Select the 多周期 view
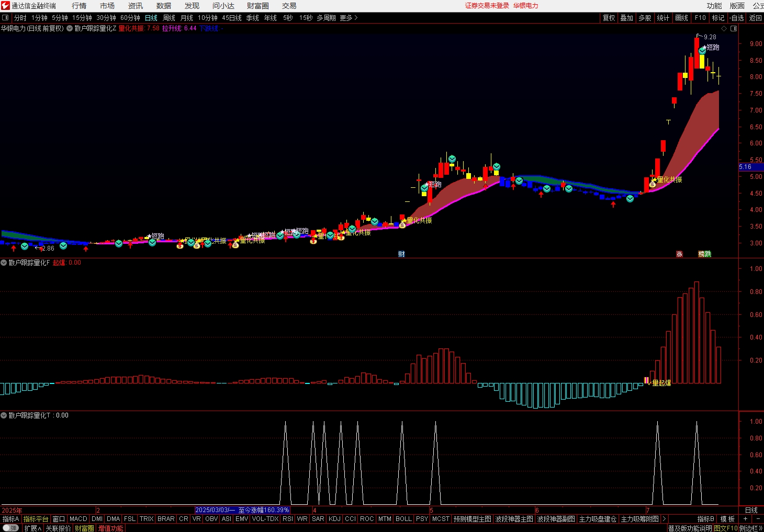This screenshot has height=532, width=764. pos(326,18)
